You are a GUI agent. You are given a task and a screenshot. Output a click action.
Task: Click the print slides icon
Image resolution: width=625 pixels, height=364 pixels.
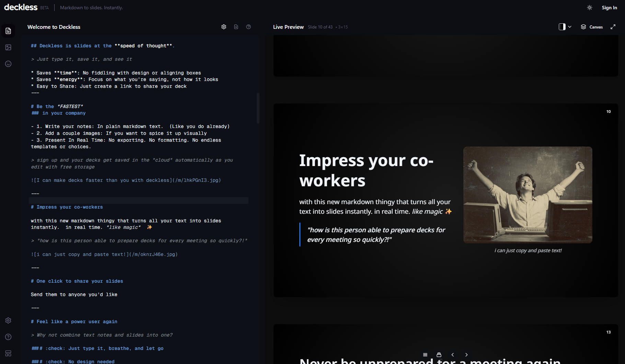439,355
